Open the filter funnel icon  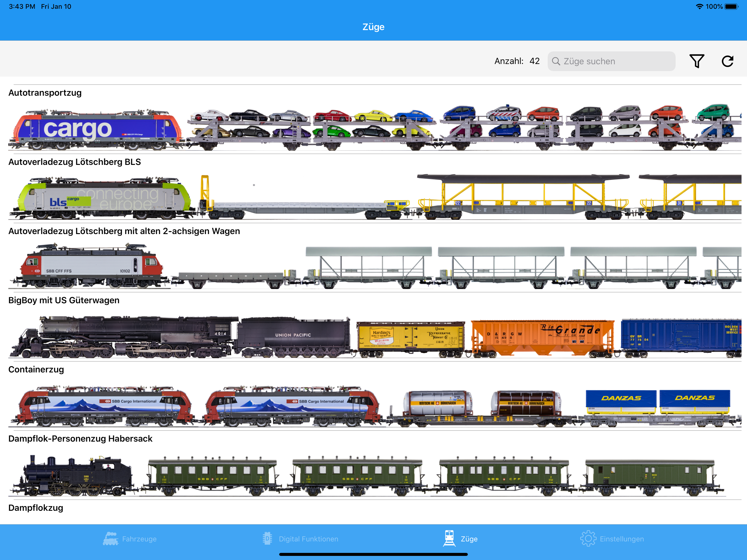click(697, 61)
